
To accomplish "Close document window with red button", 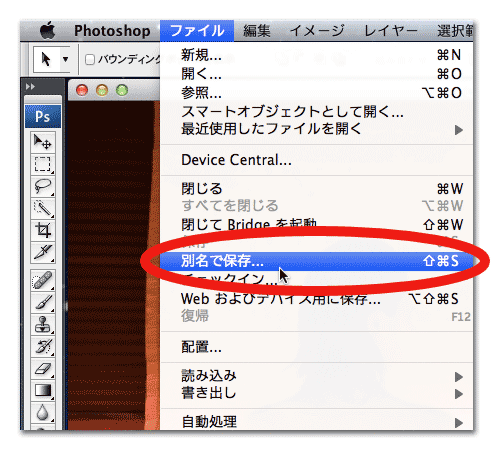I will coord(82,90).
